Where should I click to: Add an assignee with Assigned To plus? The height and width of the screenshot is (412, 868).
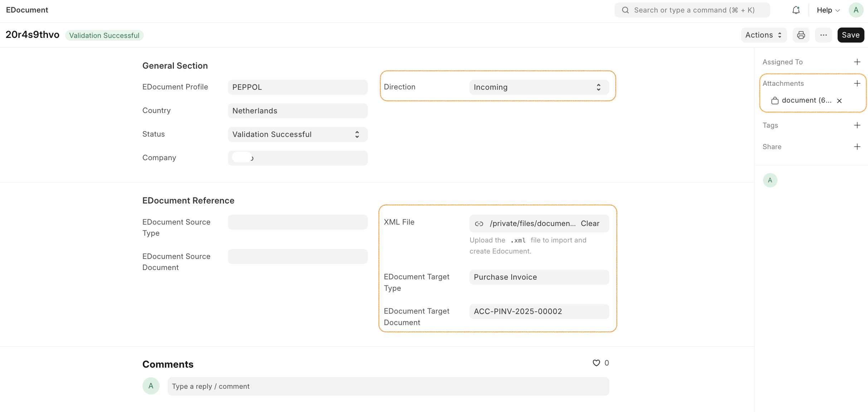pyautogui.click(x=857, y=62)
